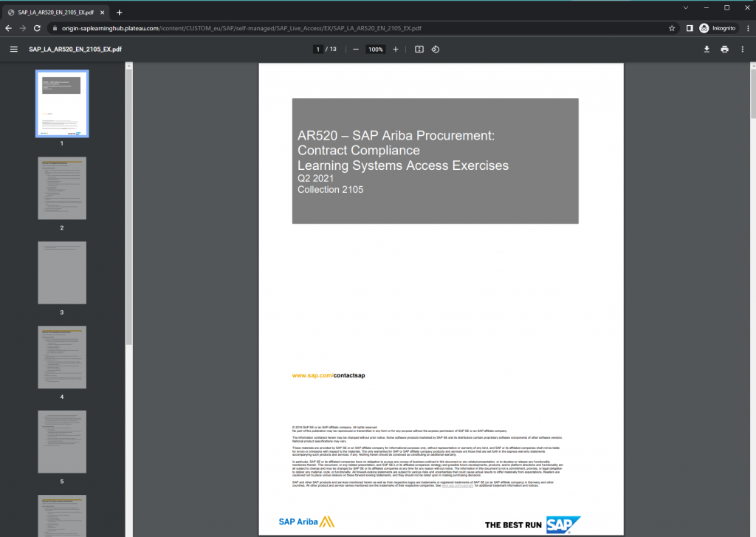Image resolution: width=756 pixels, height=537 pixels.
Task: Click the 100% zoom level field
Action: coord(376,49)
